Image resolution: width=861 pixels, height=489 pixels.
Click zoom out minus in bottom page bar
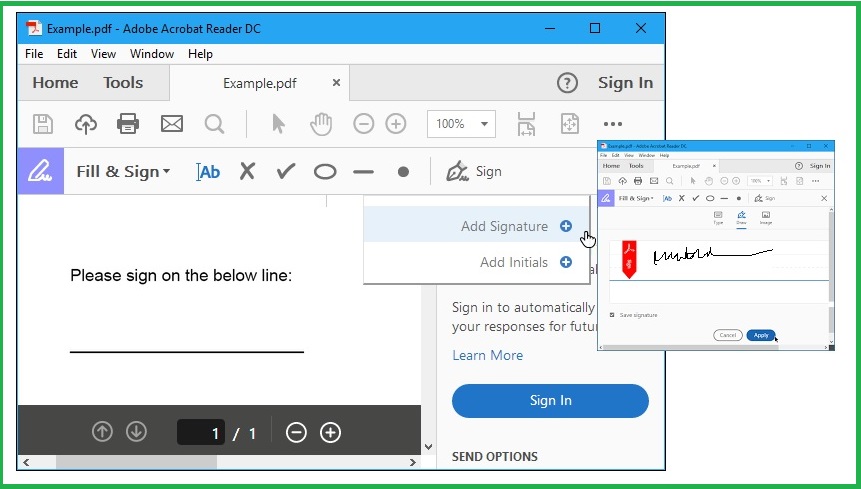[x=296, y=432]
